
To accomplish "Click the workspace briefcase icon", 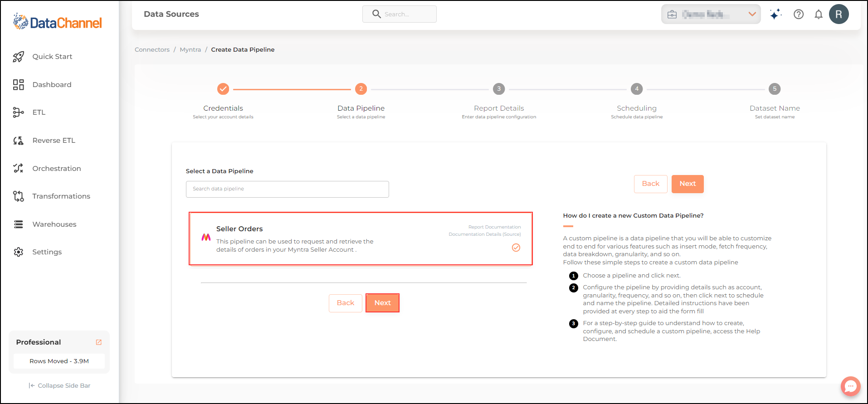I will point(672,15).
